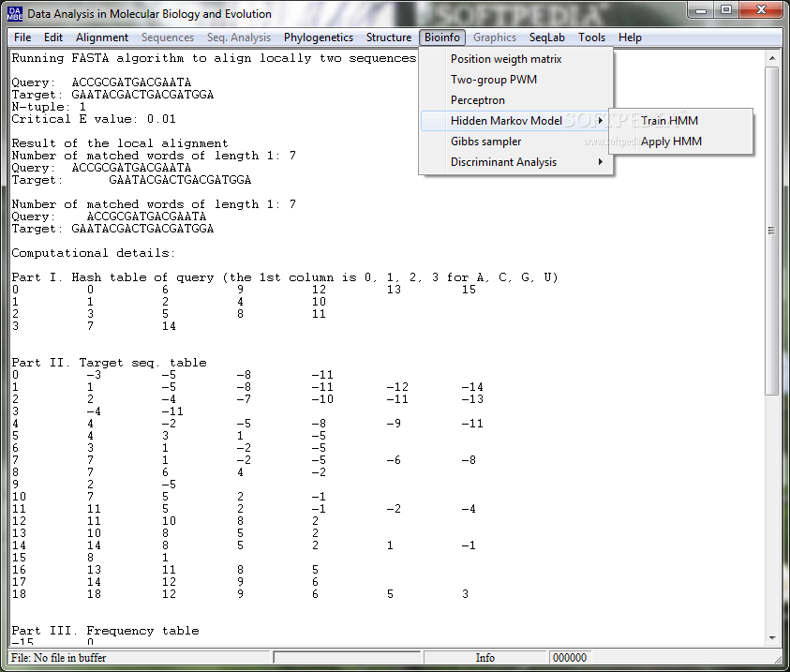790x672 pixels.
Task: Click the 'Part III. Frequency table' heading
Action: point(105,631)
